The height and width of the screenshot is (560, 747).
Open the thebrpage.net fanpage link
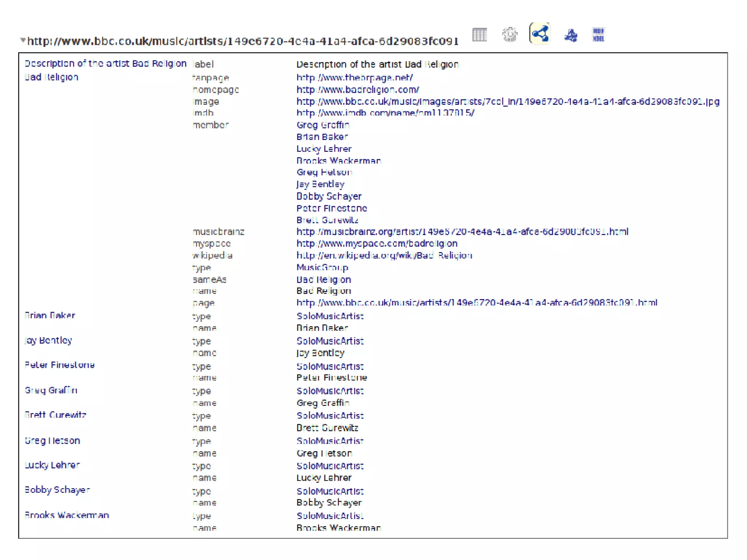click(x=354, y=77)
